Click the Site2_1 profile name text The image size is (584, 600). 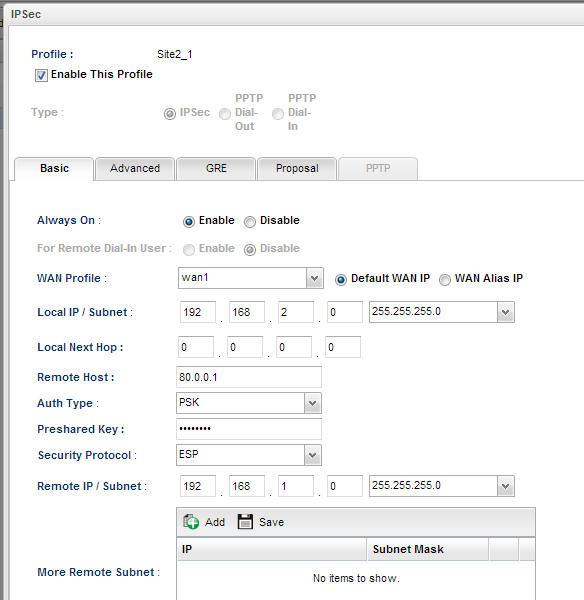point(175,54)
